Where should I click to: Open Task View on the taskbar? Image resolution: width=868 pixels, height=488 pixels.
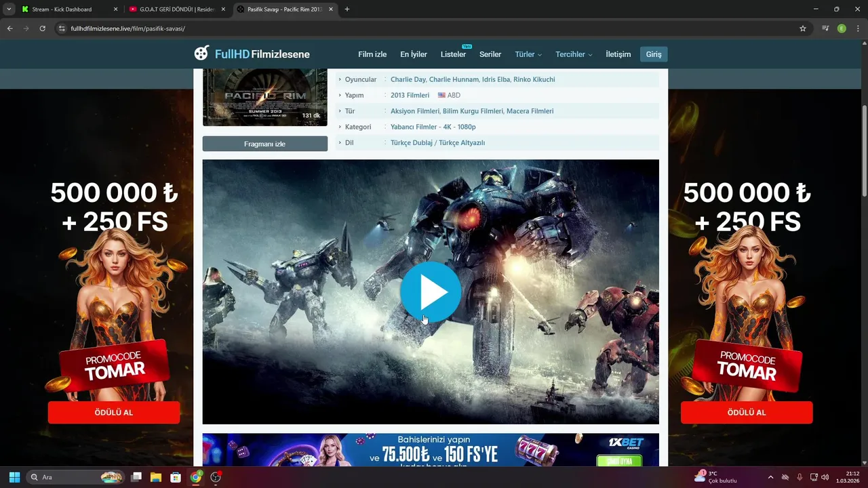coord(136,477)
